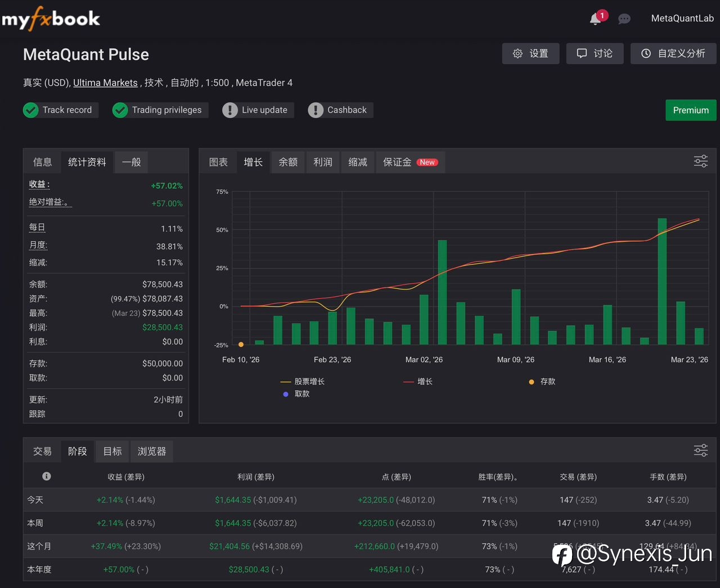Toggle 取款 withdrawals legend series

(x=296, y=394)
